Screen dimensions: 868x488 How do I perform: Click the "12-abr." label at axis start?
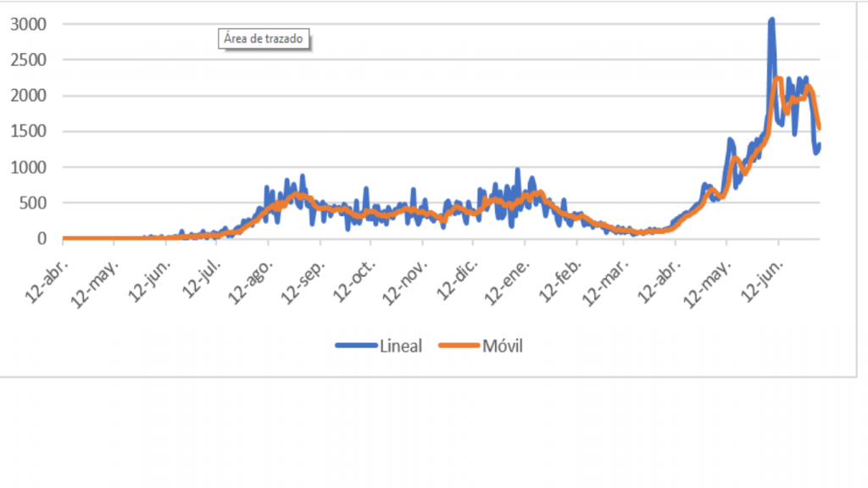click(45, 274)
